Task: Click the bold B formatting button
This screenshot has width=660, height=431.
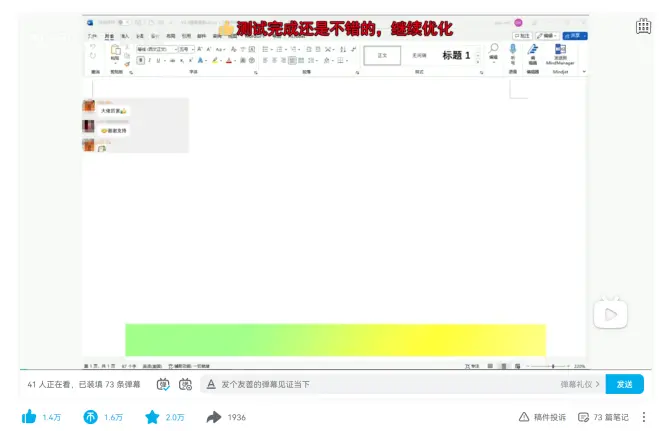Action: [x=140, y=60]
